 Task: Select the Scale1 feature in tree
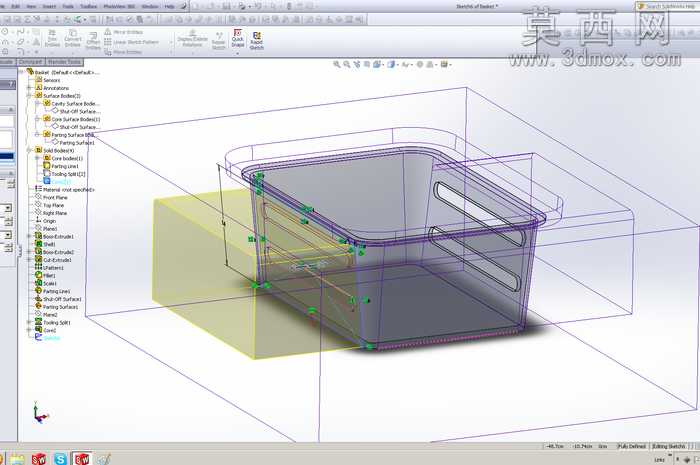click(46, 283)
